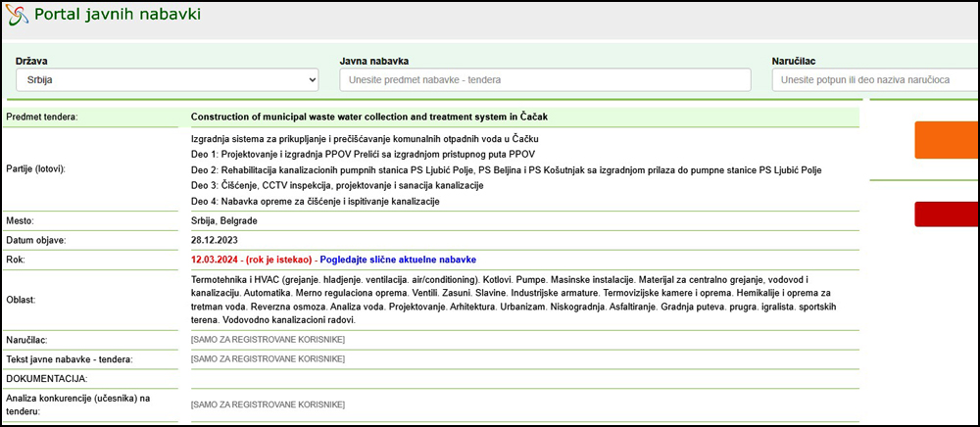Click the DOKUMENTACIJA row label
Image resolution: width=980 pixels, height=427 pixels.
[x=47, y=378]
